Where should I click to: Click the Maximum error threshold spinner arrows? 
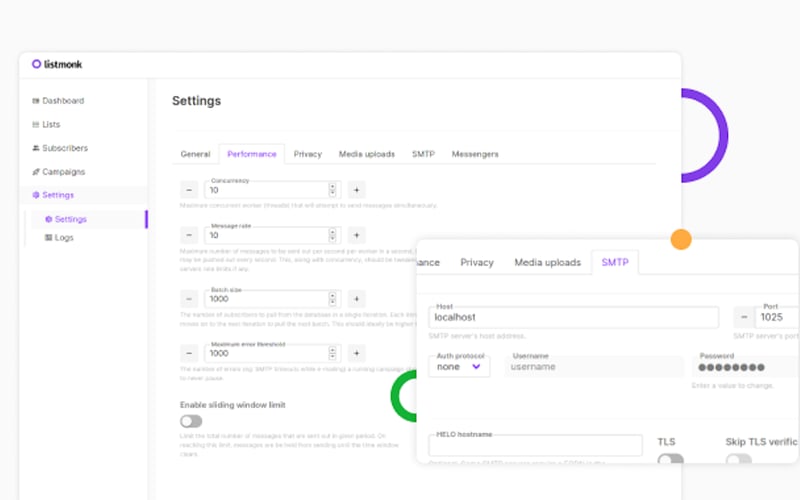coord(332,353)
